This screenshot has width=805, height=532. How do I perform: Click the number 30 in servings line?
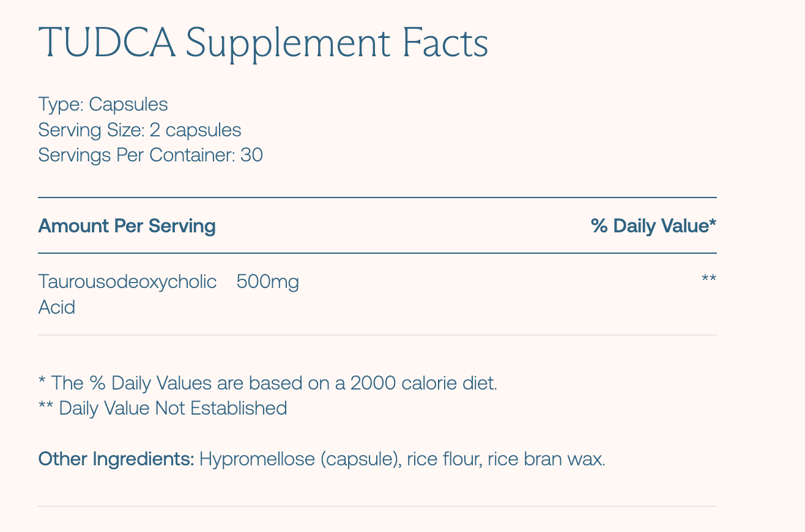(x=252, y=155)
